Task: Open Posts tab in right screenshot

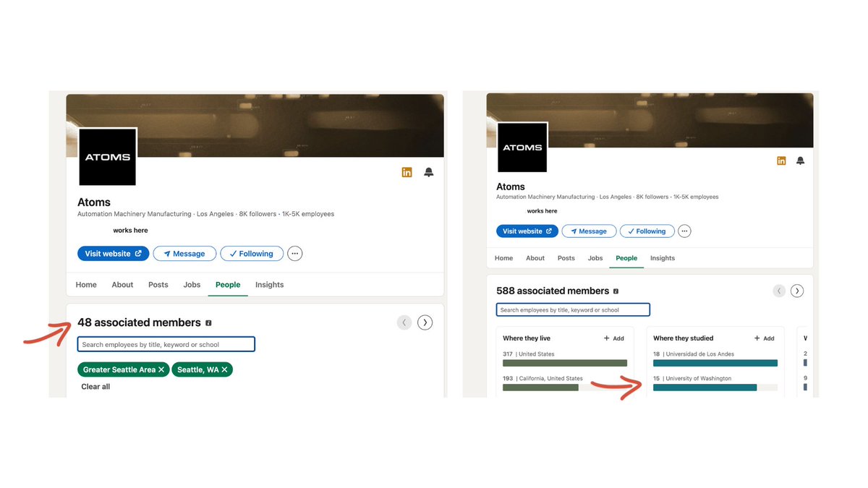Action: [566, 258]
